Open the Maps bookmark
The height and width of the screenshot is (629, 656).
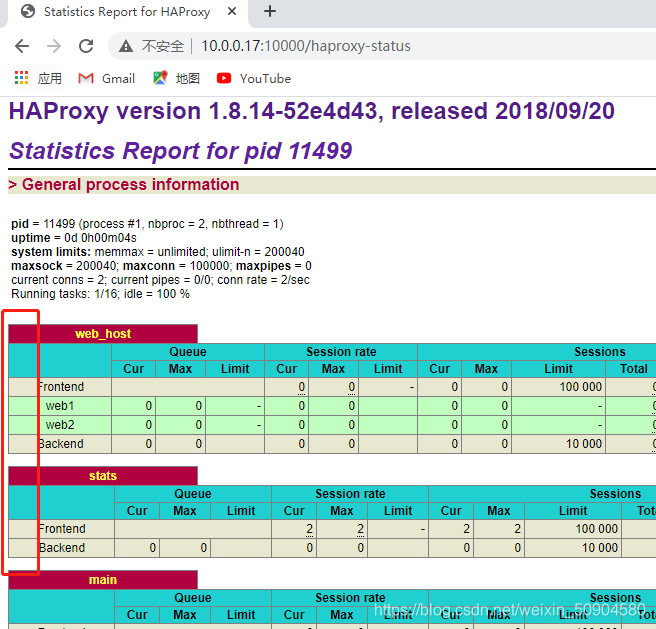pyautogui.click(x=176, y=78)
